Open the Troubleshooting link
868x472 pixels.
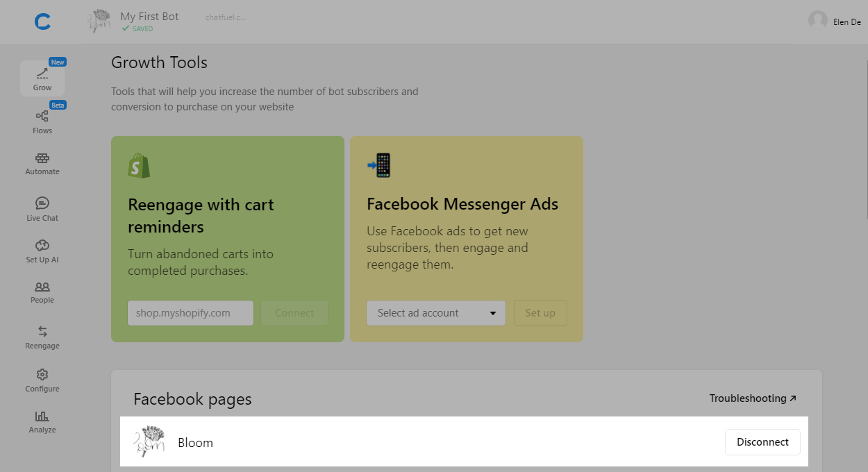[x=753, y=398]
